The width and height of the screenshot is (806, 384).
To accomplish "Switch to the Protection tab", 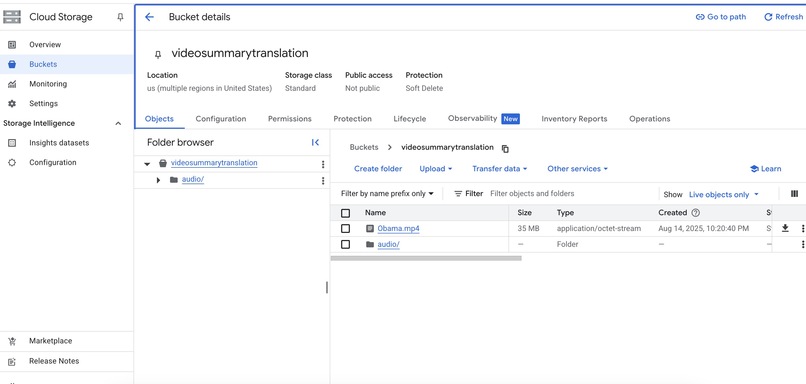I will 353,119.
